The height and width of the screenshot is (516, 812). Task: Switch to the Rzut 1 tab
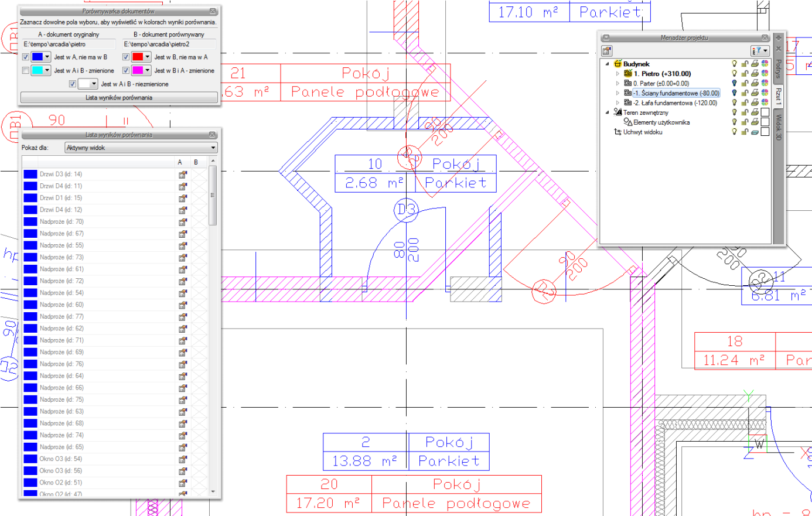(779, 96)
